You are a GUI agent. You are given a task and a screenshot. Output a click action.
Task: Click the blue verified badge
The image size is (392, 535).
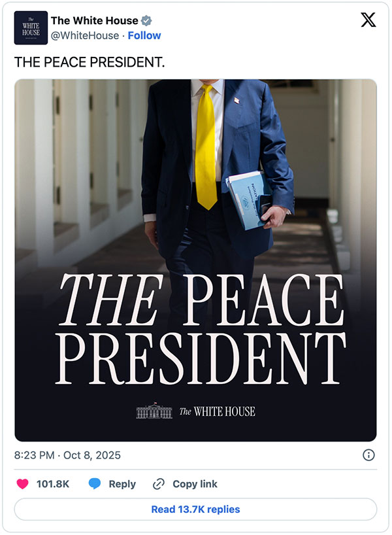[x=146, y=21]
